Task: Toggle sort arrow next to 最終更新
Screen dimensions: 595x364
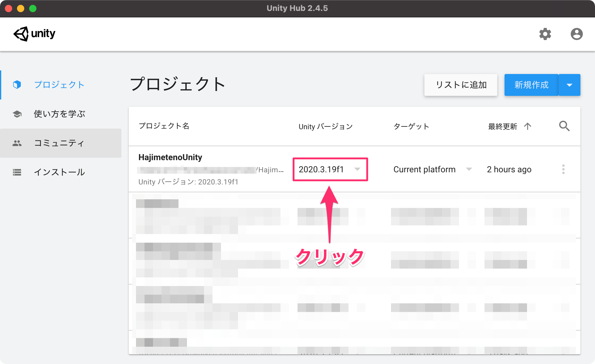Action: (528, 126)
